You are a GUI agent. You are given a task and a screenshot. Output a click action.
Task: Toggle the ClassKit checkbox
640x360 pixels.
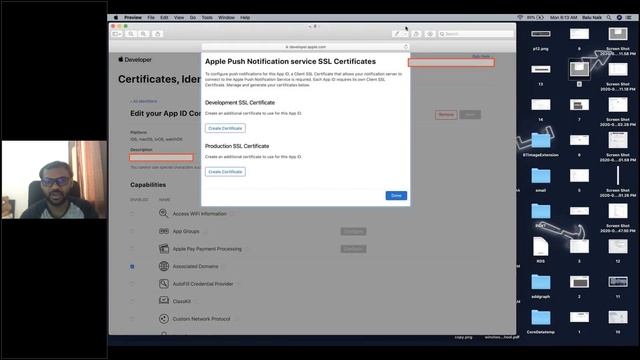point(132,301)
